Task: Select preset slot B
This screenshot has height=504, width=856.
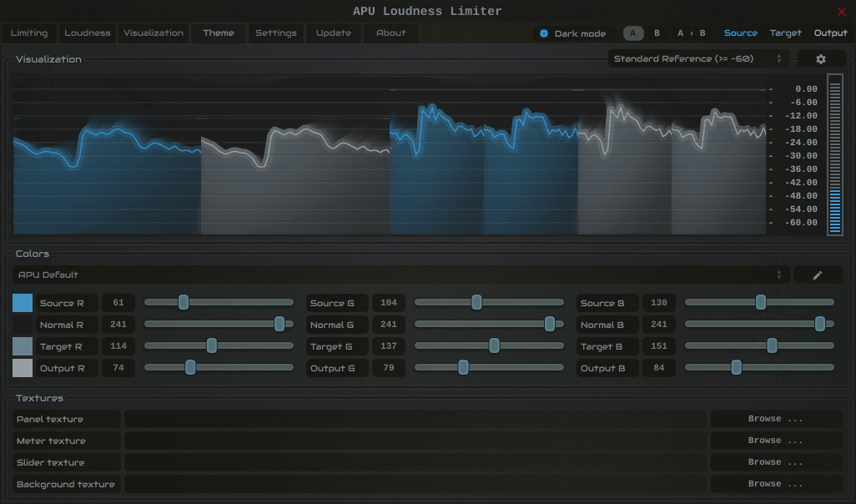Action: (x=657, y=33)
